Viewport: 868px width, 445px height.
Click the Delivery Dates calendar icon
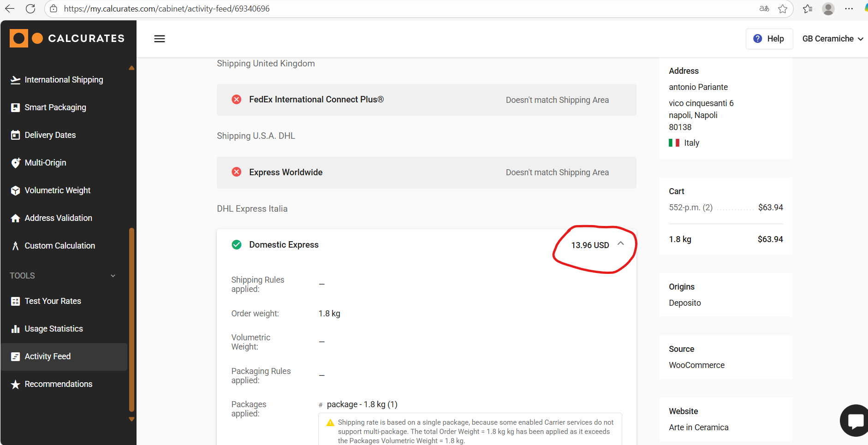(x=16, y=135)
